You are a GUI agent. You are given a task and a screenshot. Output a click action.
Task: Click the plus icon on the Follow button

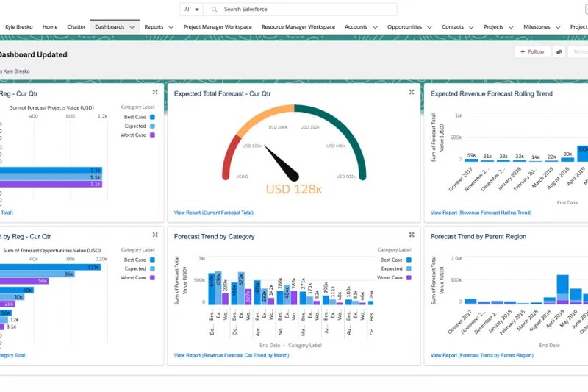tap(523, 52)
